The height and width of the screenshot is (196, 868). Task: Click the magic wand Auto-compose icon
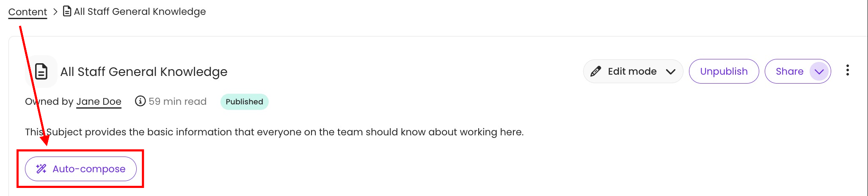coord(41,169)
